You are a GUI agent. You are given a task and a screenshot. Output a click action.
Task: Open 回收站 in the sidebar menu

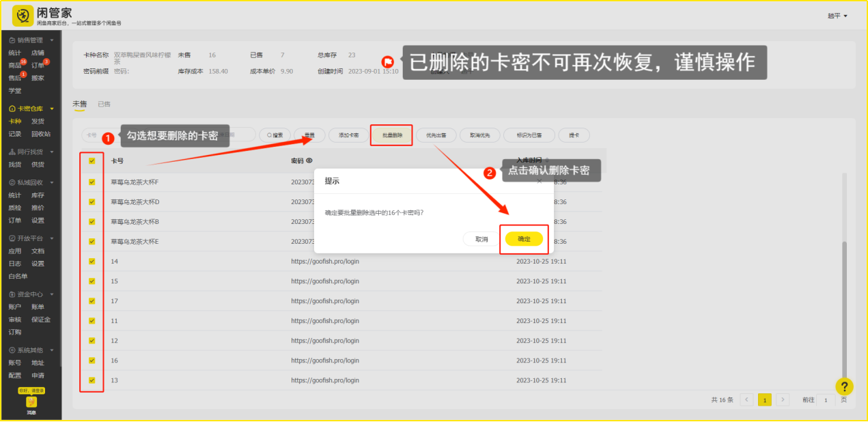(x=41, y=134)
